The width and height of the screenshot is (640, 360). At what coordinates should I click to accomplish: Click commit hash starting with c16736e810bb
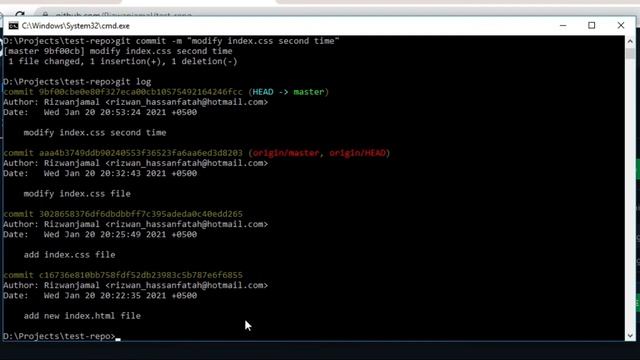[x=140, y=275]
